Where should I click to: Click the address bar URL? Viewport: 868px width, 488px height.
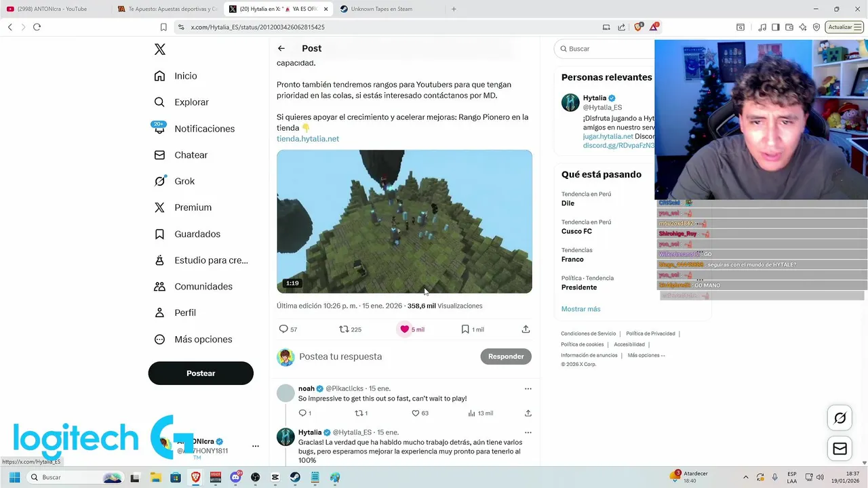click(258, 27)
